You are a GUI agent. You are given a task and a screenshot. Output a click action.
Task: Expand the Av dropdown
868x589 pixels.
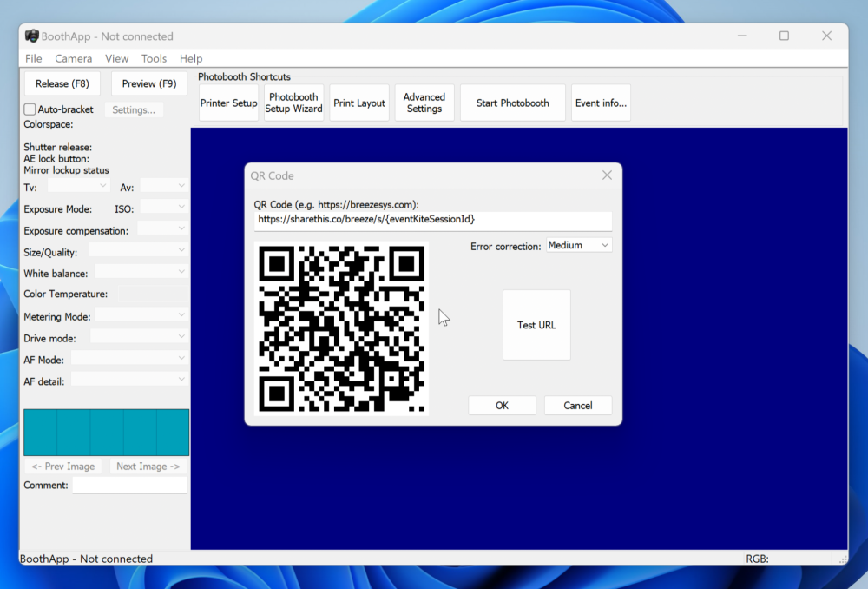coord(164,186)
